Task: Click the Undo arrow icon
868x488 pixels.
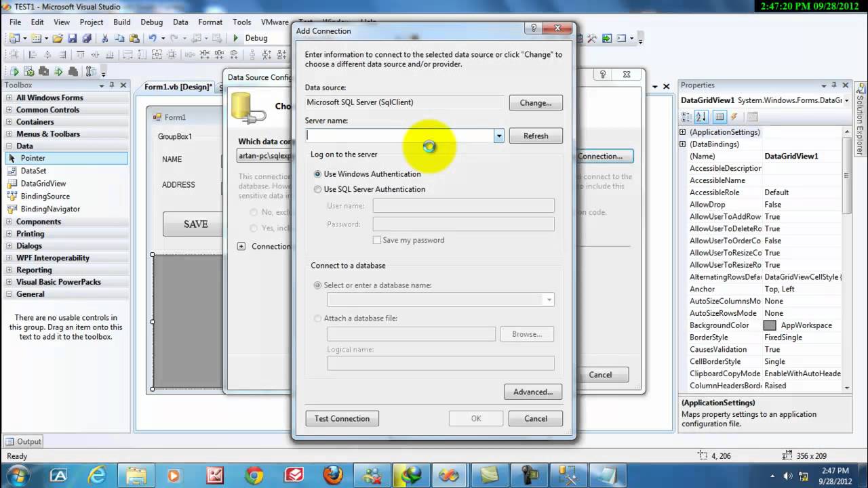Action: click(153, 39)
